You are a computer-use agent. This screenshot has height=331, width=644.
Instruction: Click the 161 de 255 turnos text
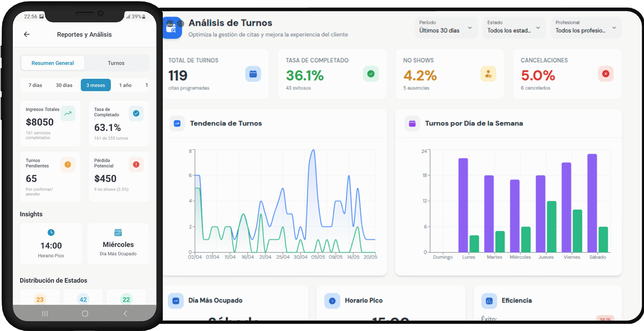pyautogui.click(x=111, y=138)
